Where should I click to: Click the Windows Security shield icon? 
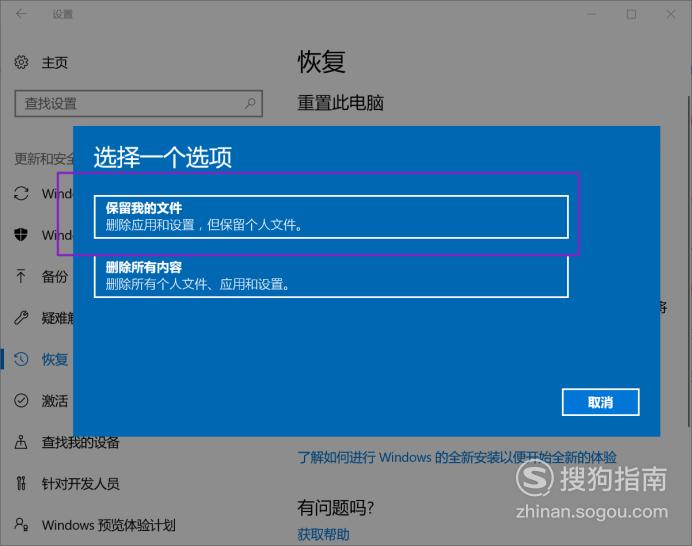point(21,234)
